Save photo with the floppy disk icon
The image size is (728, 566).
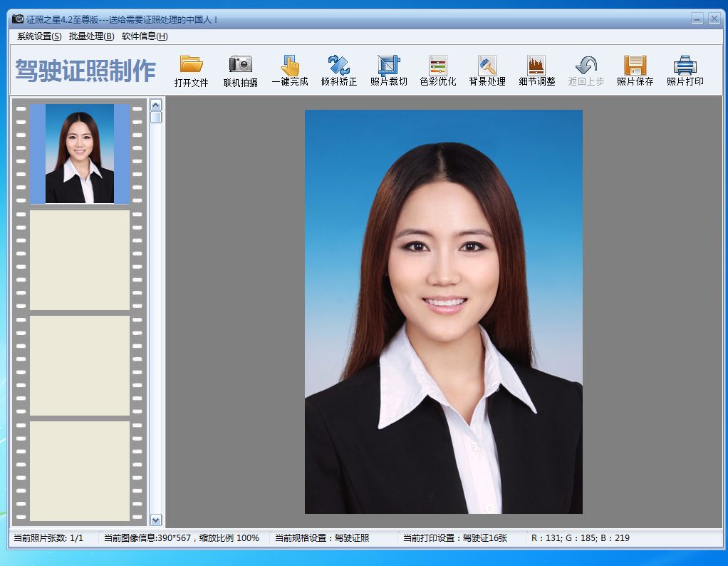[x=635, y=65]
